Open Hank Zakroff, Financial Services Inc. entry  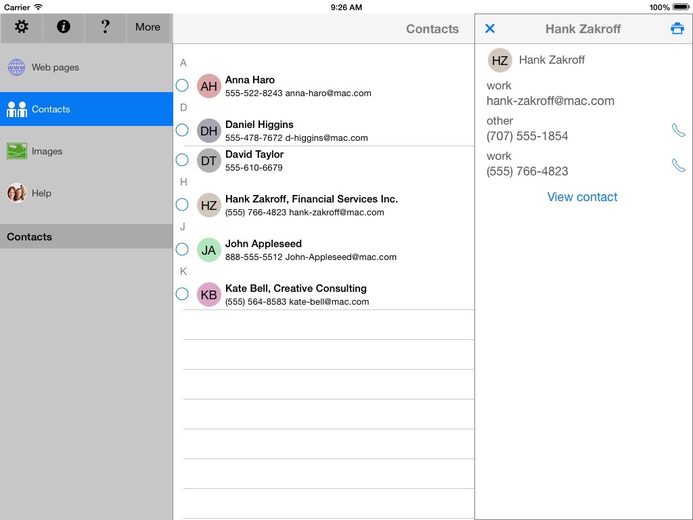coord(312,199)
